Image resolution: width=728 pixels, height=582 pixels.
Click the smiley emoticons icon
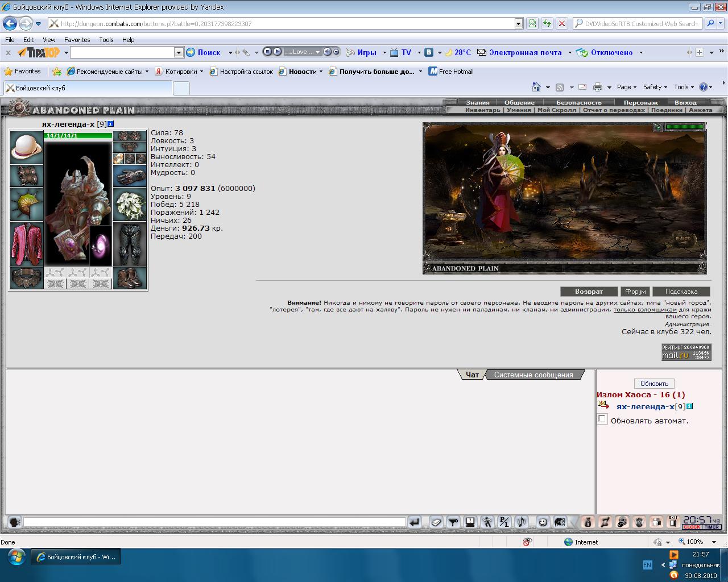pos(543,522)
